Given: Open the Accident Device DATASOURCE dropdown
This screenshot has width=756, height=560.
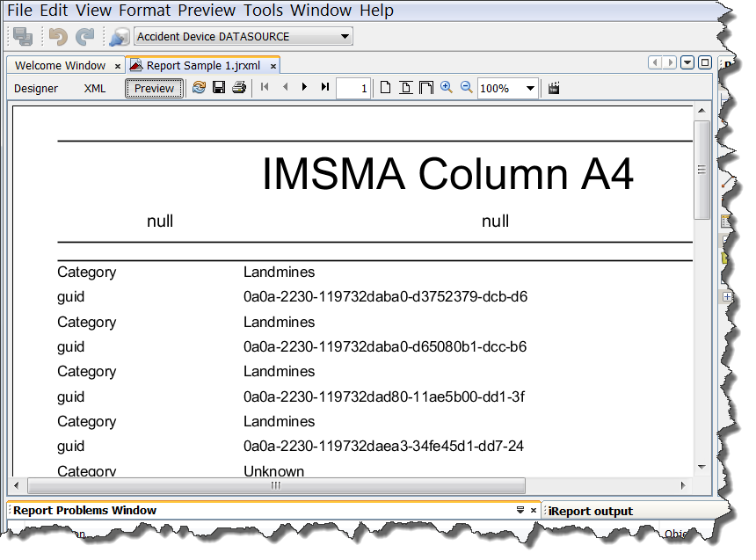Looking at the screenshot, I should click(x=343, y=36).
